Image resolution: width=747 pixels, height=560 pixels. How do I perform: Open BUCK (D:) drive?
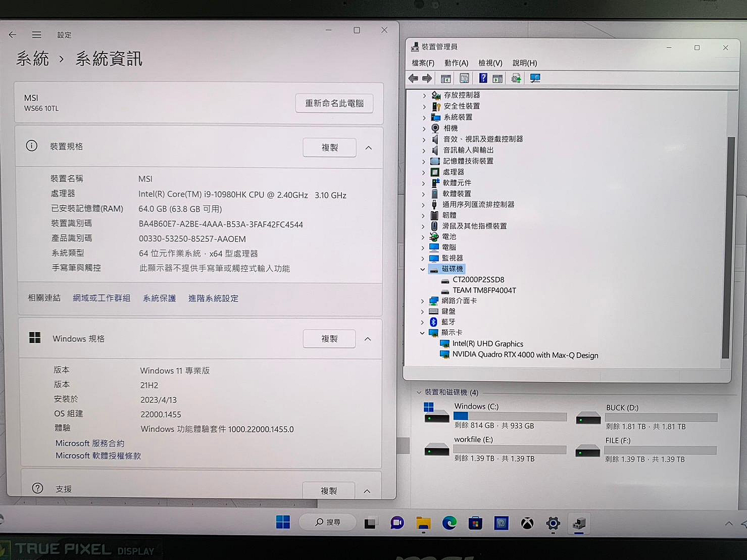[646, 417]
